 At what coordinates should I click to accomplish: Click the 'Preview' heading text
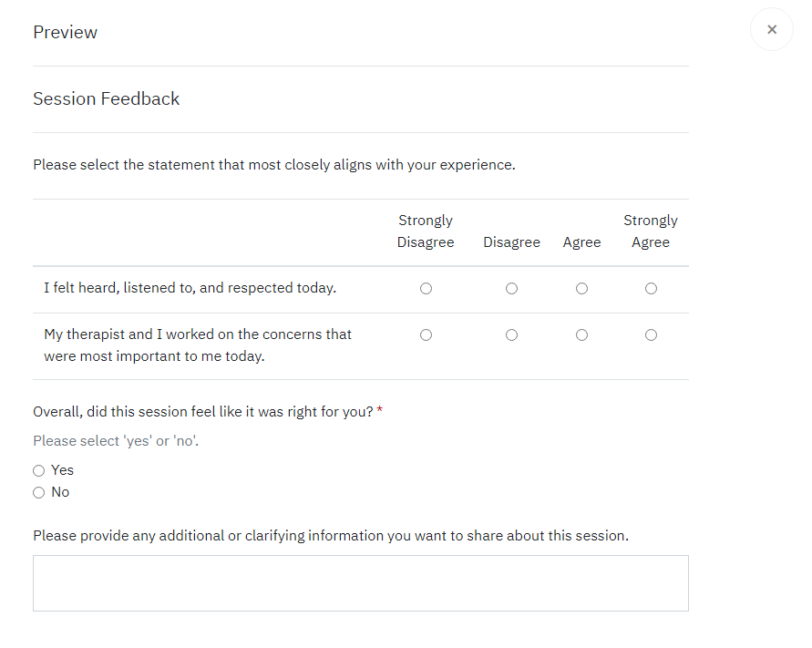65,33
